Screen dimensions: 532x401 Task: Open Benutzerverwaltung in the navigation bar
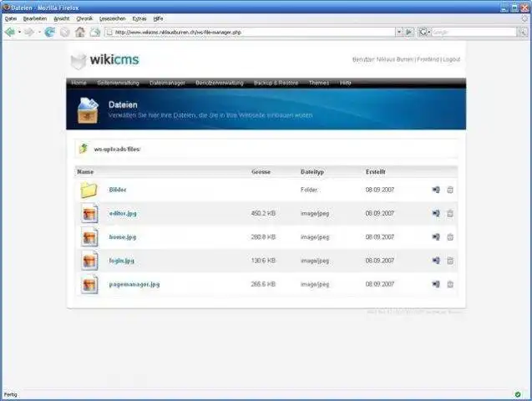coord(220,83)
